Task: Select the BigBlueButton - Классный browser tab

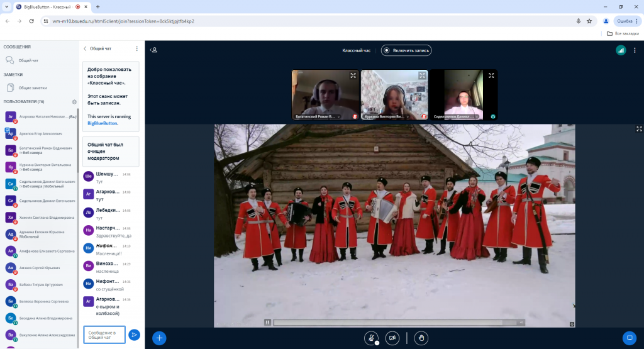Action: (53, 6)
